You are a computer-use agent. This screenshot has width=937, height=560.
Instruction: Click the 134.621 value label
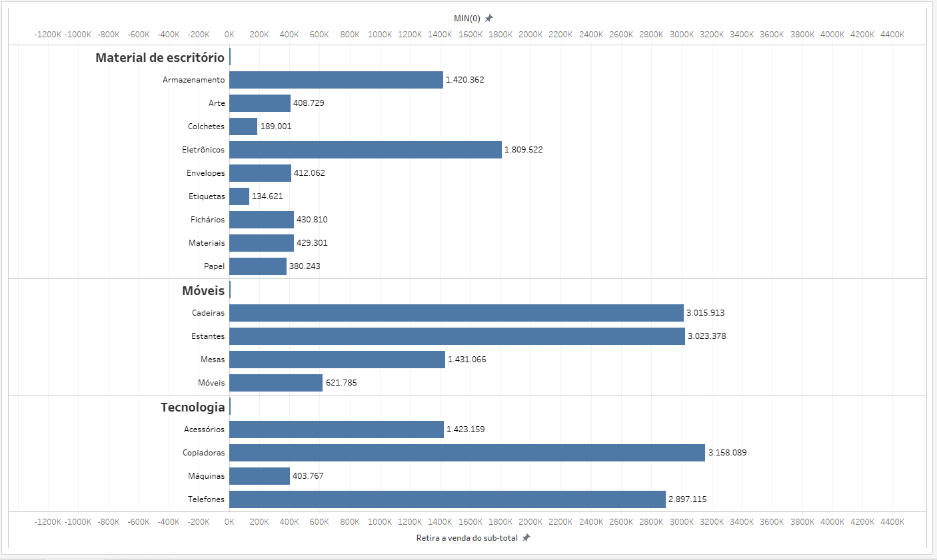tap(267, 196)
